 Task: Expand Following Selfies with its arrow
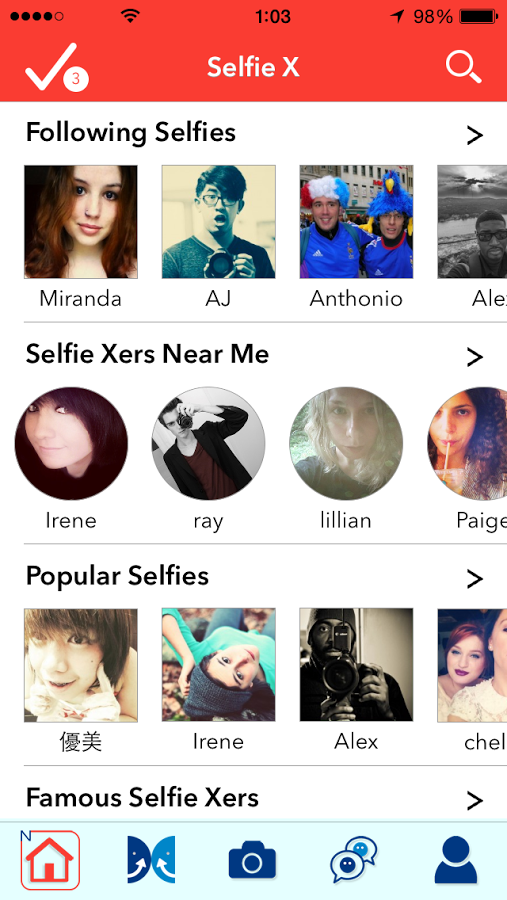[x=474, y=135]
